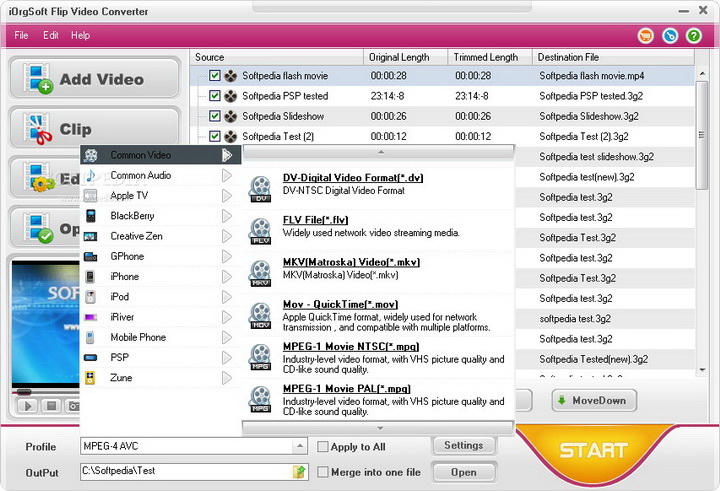Click the MKV format reel icon
The image size is (720, 491).
260,274
